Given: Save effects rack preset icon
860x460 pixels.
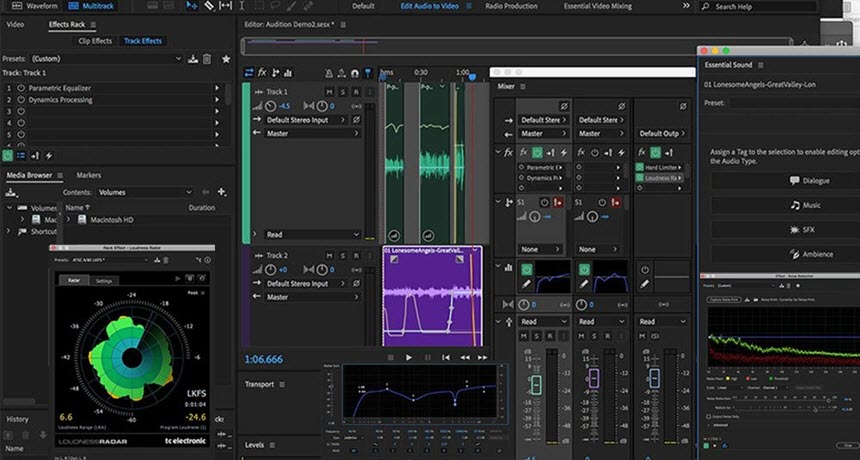Looking at the screenshot, I should [193, 59].
